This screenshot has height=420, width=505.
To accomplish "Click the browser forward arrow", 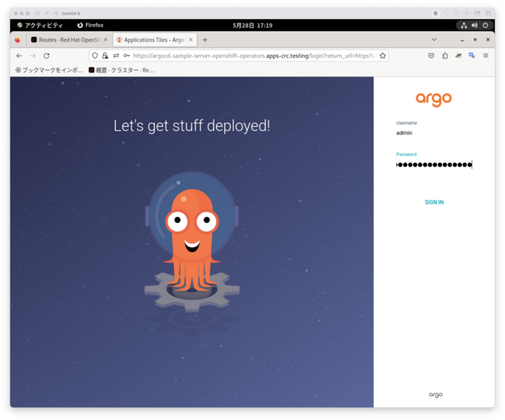I will click(33, 56).
